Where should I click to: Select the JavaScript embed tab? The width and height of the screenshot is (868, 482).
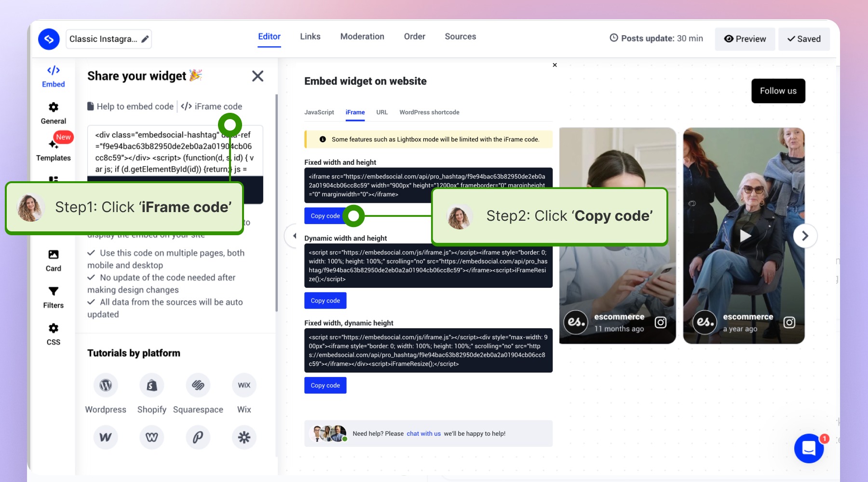click(x=319, y=112)
